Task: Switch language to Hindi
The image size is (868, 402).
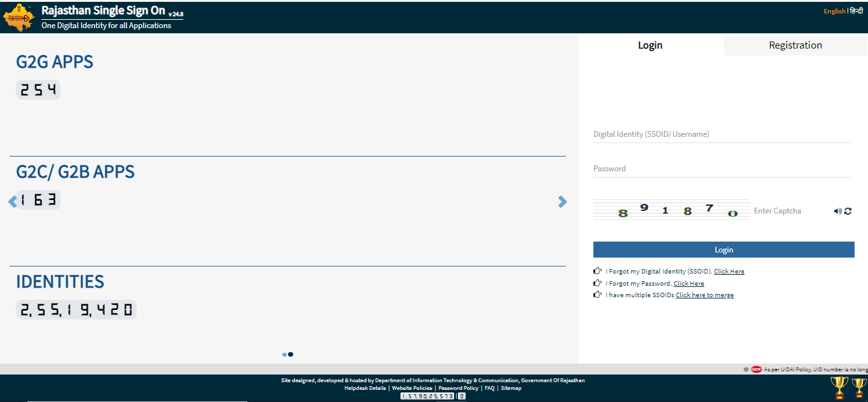Action: (x=857, y=11)
